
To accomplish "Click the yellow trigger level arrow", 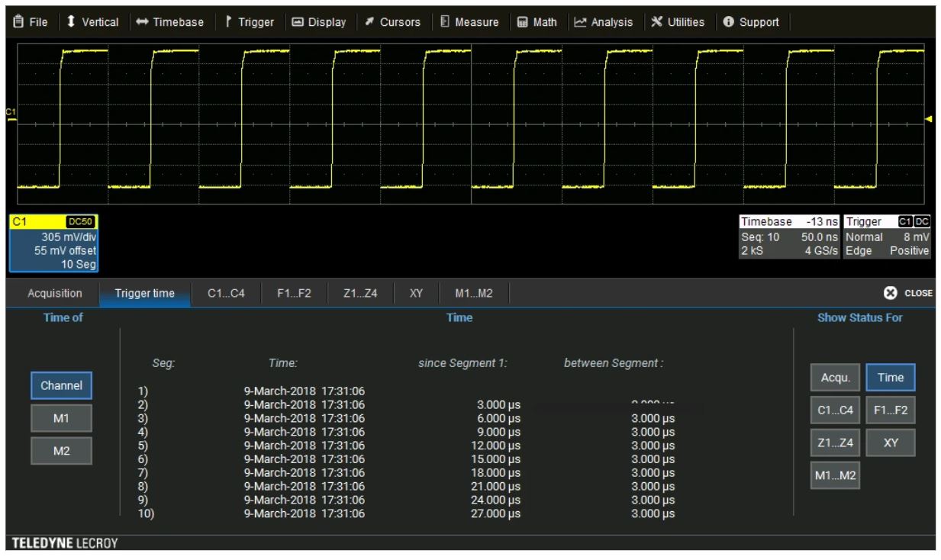I will [929, 118].
